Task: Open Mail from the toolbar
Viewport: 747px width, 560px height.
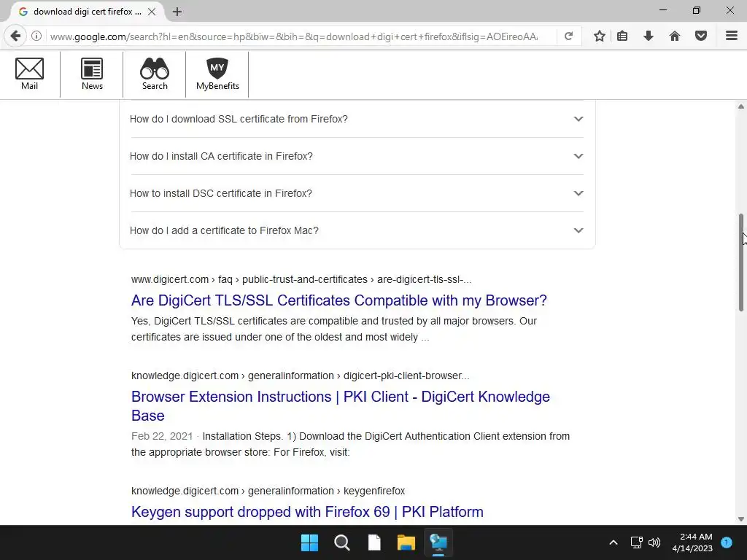Action: [29, 74]
